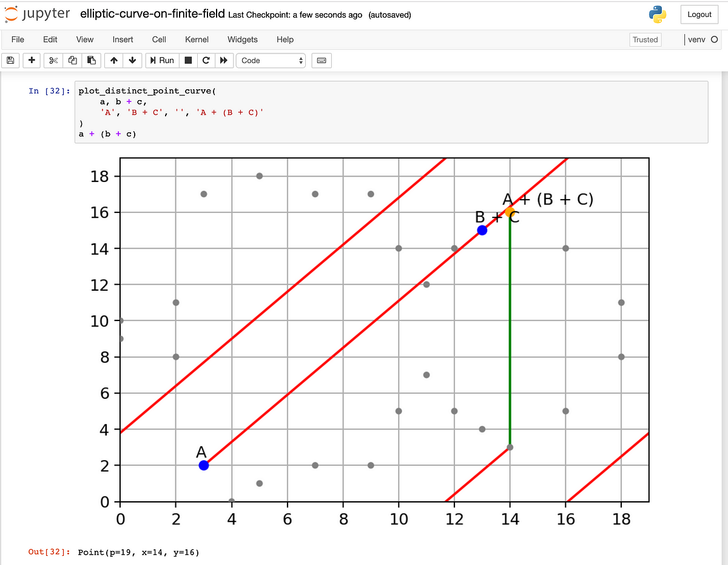The width and height of the screenshot is (728, 565).
Task: Insert cell below with plus icon
Action: click(32, 60)
